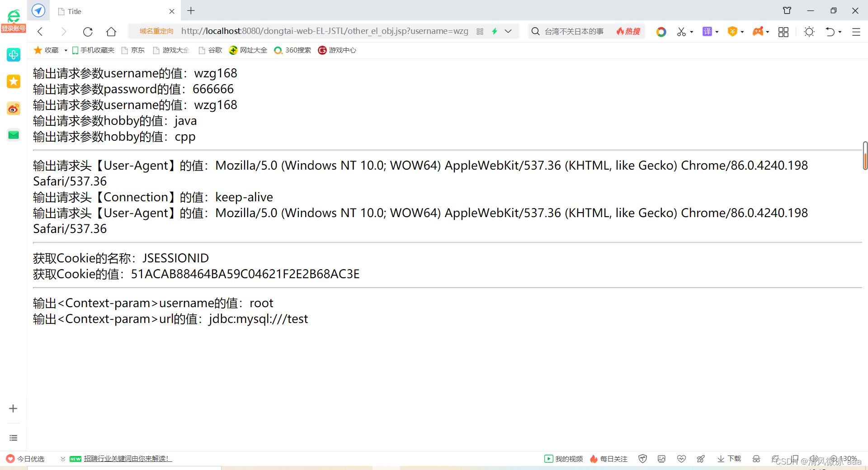Viewport: 868px width, 470px height.
Task: Open the yellow shield wallet icon
Action: (x=732, y=31)
